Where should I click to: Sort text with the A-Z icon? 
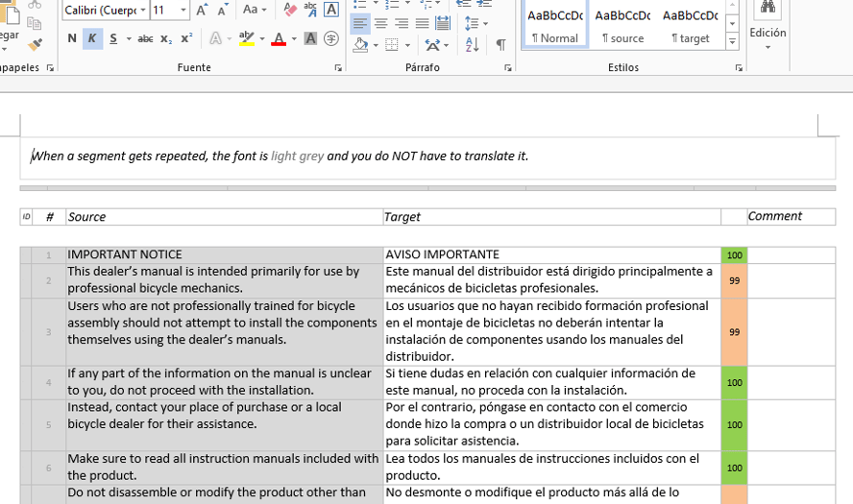click(x=473, y=44)
